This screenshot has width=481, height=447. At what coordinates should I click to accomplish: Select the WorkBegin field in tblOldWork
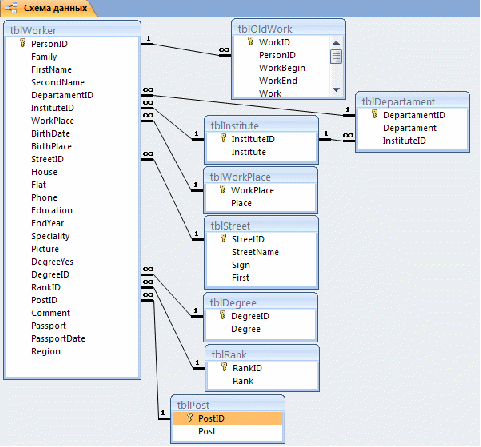[282, 68]
